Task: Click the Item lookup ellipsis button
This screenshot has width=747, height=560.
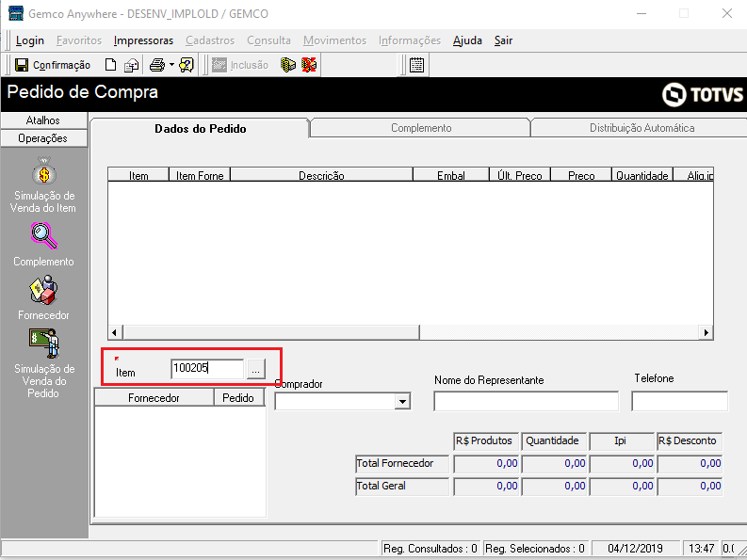Action: (256, 369)
